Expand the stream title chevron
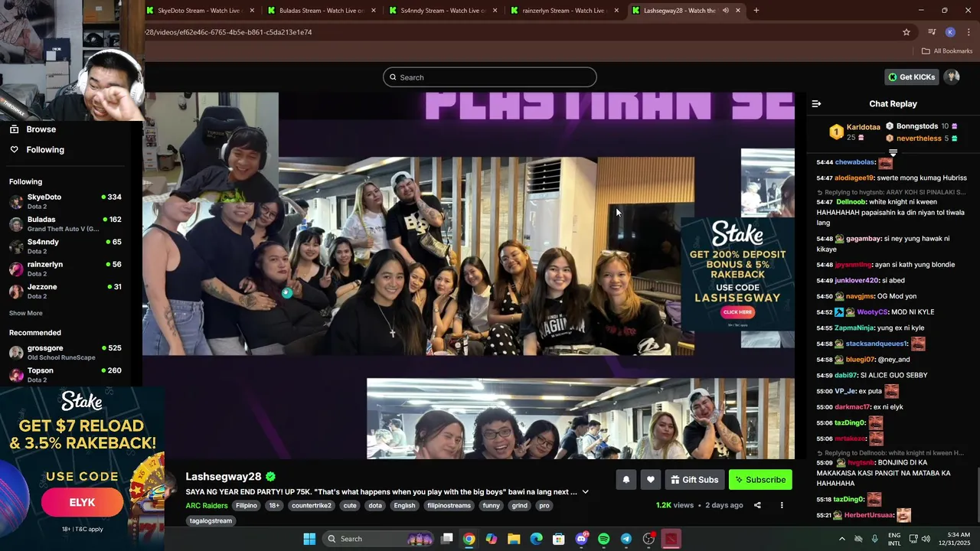This screenshot has width=980, height=551. coord(586,492)
